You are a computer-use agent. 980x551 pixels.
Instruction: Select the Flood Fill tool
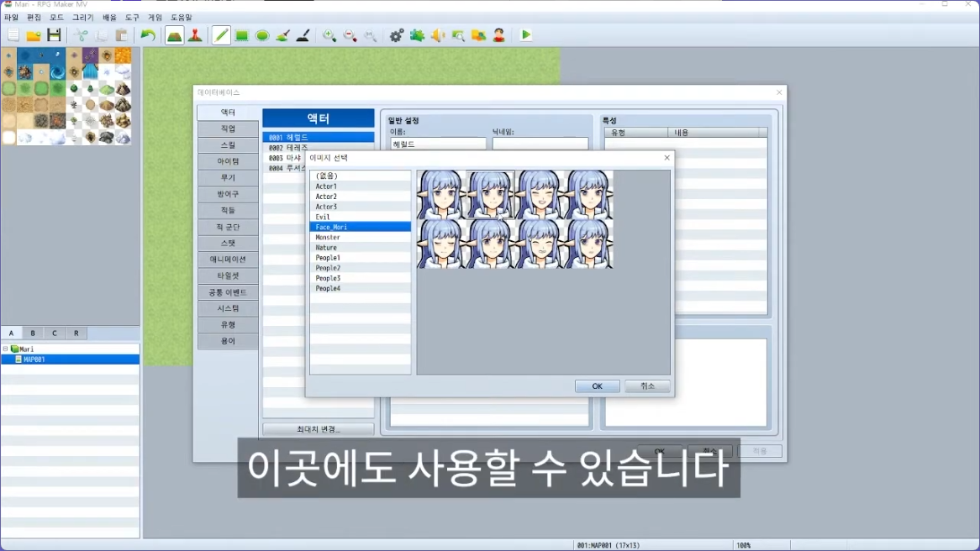point(282,35)
